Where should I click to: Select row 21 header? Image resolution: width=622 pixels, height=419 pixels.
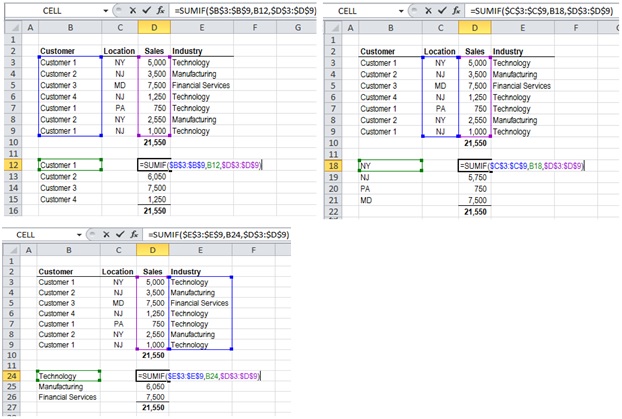[334, 200]
